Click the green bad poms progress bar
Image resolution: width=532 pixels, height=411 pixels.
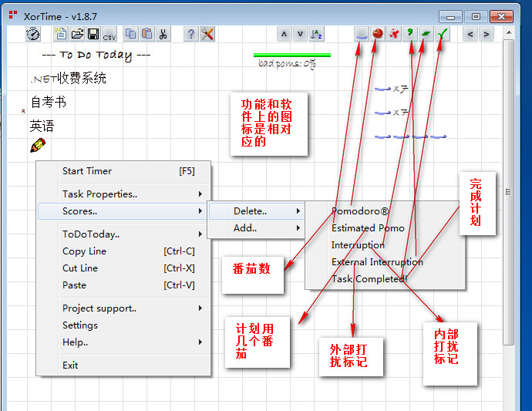(291, 55)
